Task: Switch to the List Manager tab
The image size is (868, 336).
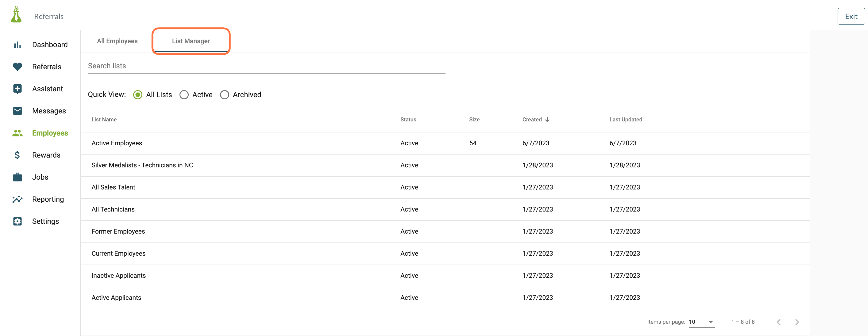Action: 191,41
